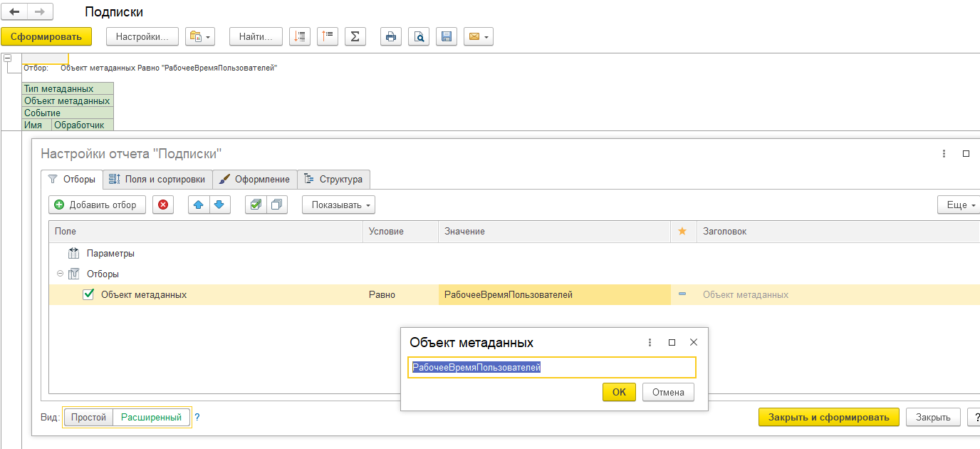Click the Равно condition cell
The width and height of the screenshot is (980, 449).
[x=400, y=294]
